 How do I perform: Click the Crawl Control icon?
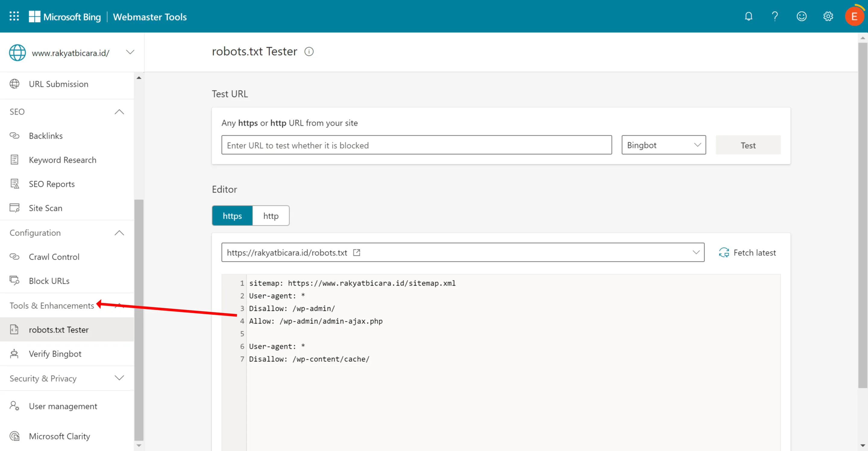14,257
